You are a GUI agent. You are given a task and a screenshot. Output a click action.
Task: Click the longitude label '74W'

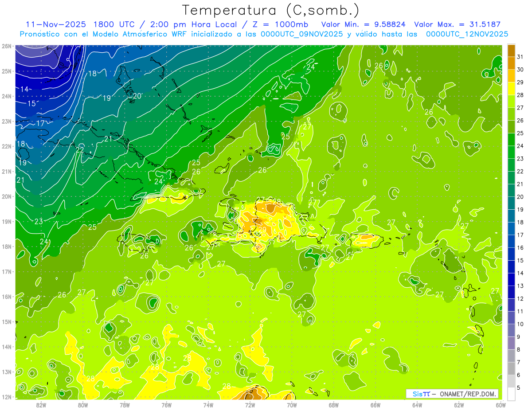[208, 405]
